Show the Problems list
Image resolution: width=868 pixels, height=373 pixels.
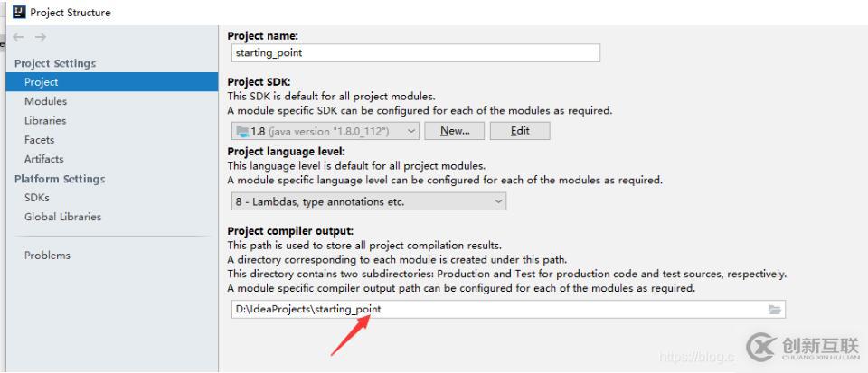tap(47, 256)
